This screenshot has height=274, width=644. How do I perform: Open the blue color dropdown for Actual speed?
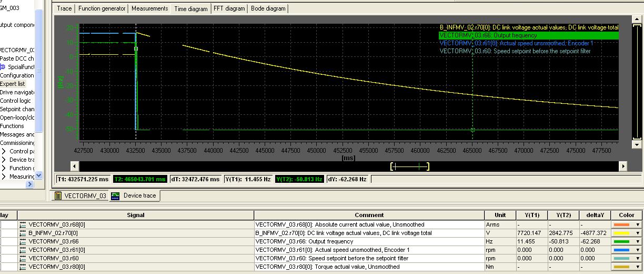[638, 250]
